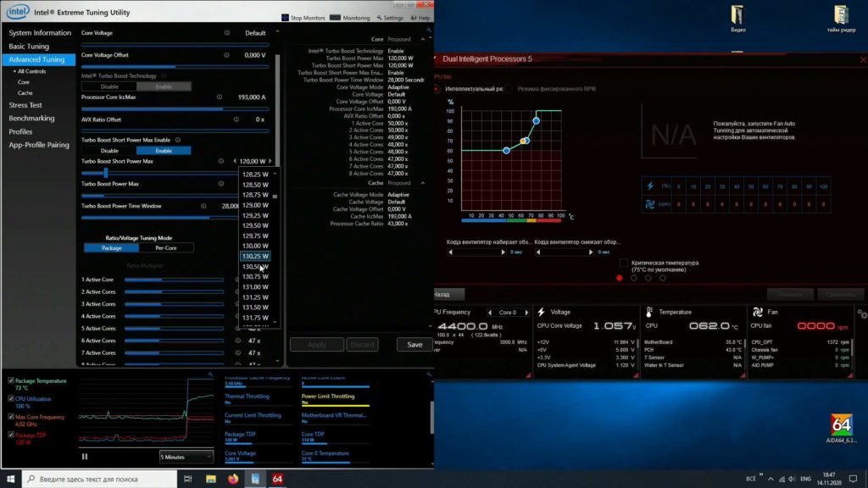Open the Видео folder on the desktop

click(738, 19)
